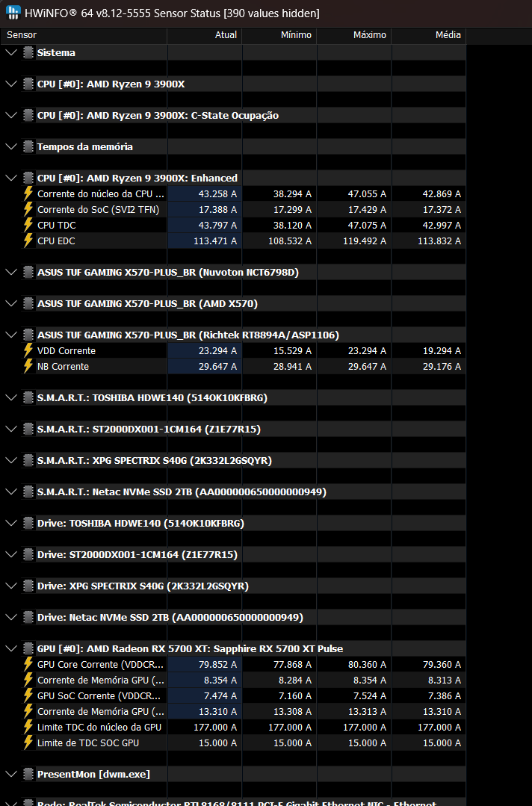Click the 15.529 A minimum VDD Corrente value
The height and width of the screenshot is (806, 532).
[292, 350]
